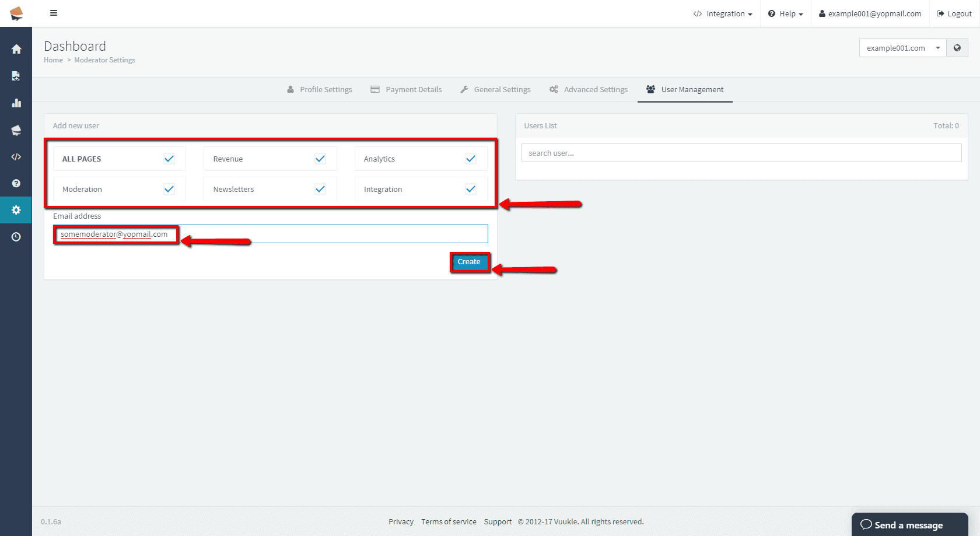980x536 pixels.
Task: Click the globe icon beside site selector
Action: (957, 48)
